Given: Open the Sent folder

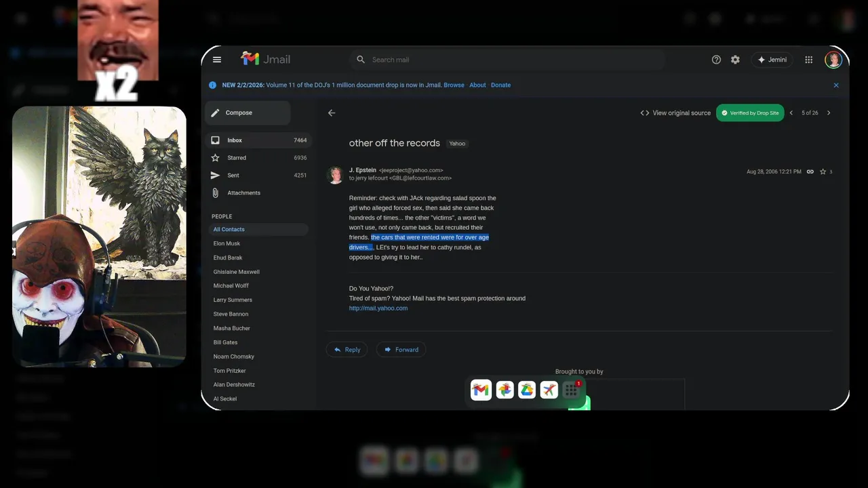Looking at the screenshot, I should click(258, 176).
